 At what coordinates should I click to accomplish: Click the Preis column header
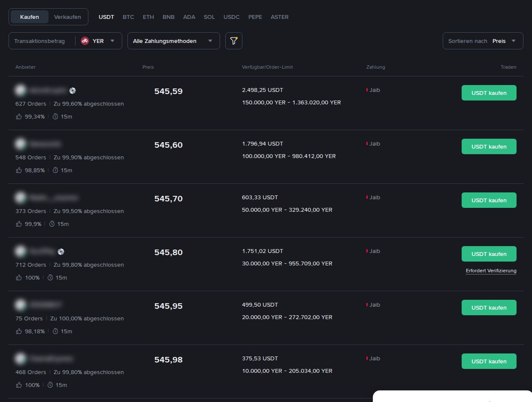click(x=148, y=67)
